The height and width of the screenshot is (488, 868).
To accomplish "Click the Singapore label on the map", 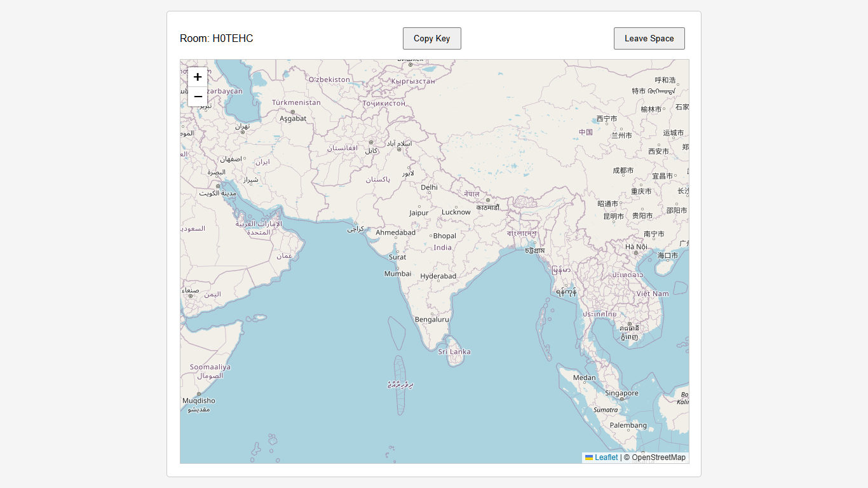I will coord(621,393).
